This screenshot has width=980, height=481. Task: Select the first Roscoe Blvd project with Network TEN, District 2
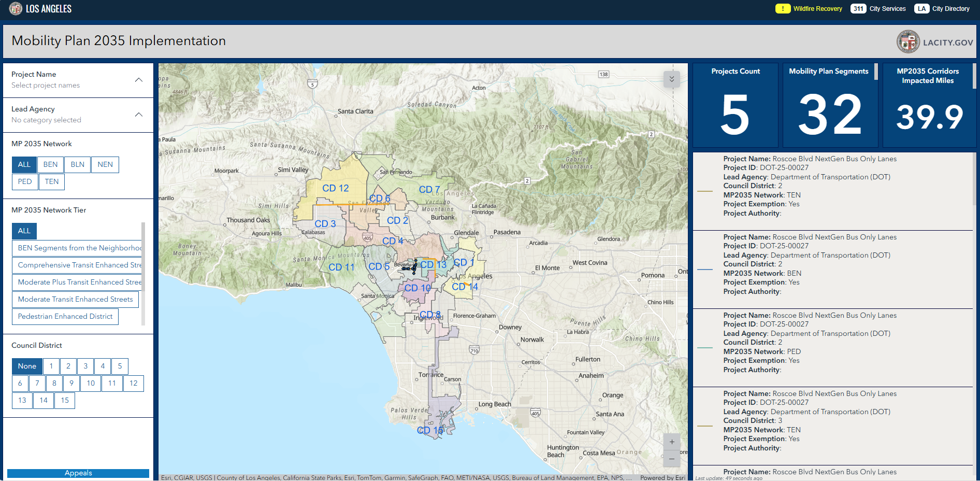point(833,191)
